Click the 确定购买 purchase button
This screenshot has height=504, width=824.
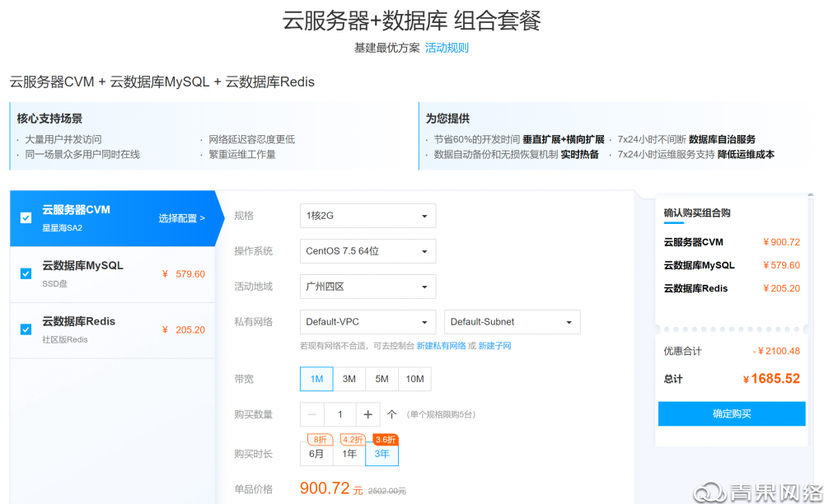coord(731,413)
